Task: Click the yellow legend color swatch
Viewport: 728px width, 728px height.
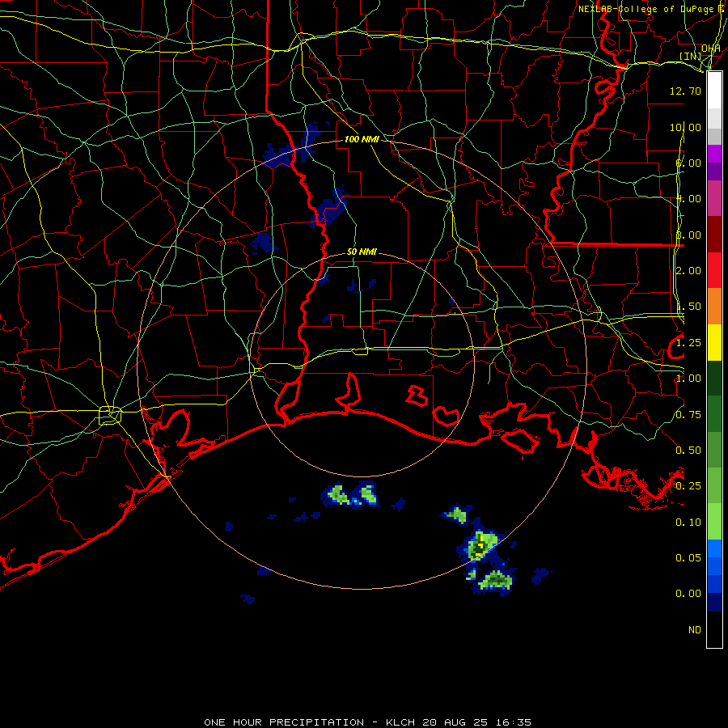Action: (x=714, y=343)
